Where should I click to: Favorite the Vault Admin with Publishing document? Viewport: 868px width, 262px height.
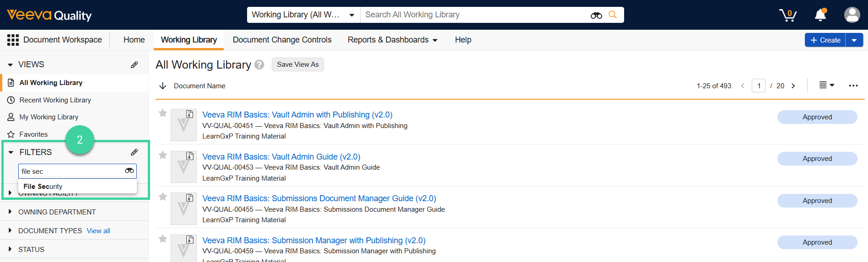162,113
